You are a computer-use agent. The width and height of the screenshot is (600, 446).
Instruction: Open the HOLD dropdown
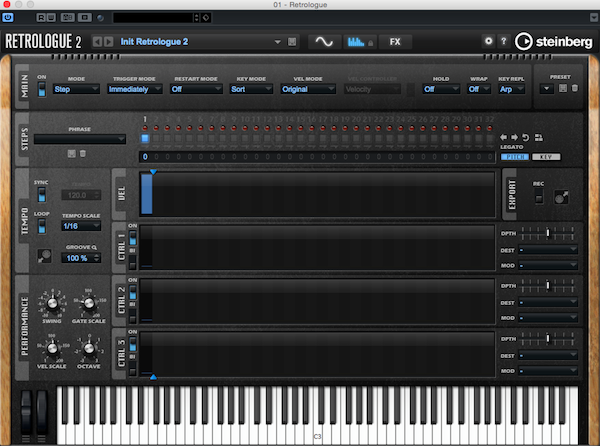pos(441,89)
